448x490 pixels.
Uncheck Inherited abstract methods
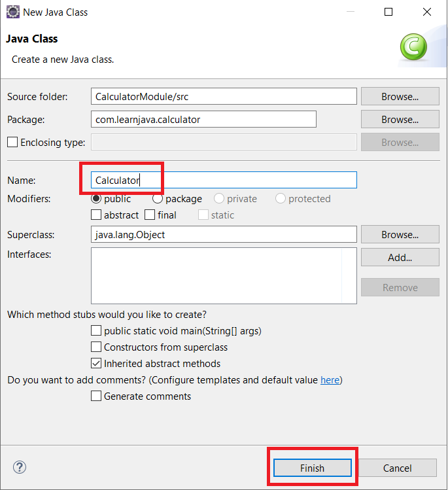click(96, 364)
